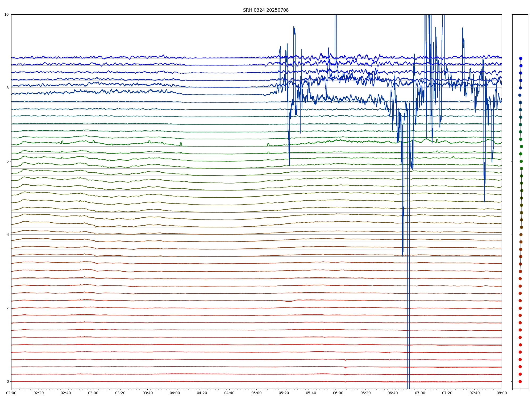The height and width of the screenshot is (399, 532).
Task: Click the y-axis label 2
Action: pyautogui.click(x=7, y=308)
